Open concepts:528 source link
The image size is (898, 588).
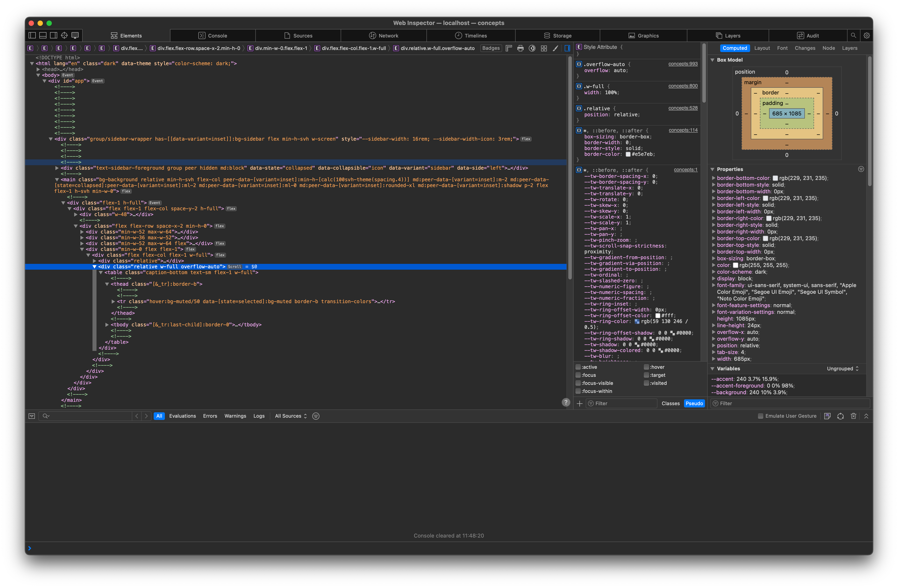pyautogui.click(x=683, y=108)
